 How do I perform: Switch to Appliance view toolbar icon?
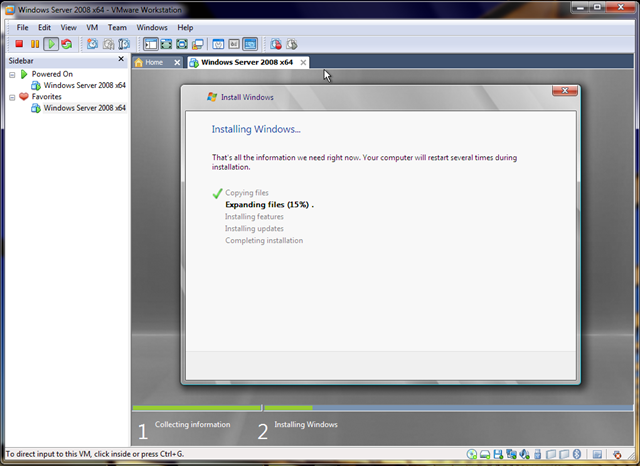(x=234, y=44)
